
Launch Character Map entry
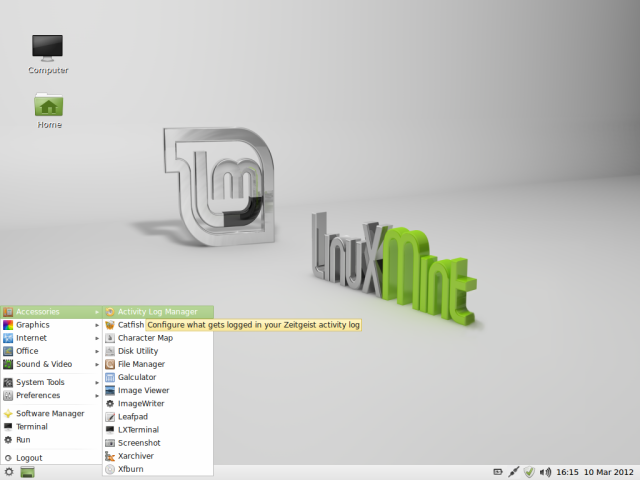pyautogui.click(x=158, y=338)
